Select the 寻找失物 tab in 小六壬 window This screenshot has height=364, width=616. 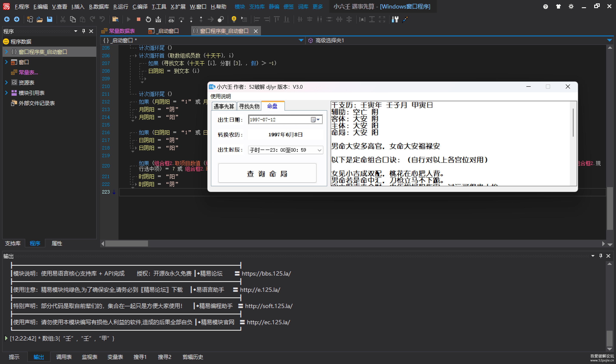point(249,106)
